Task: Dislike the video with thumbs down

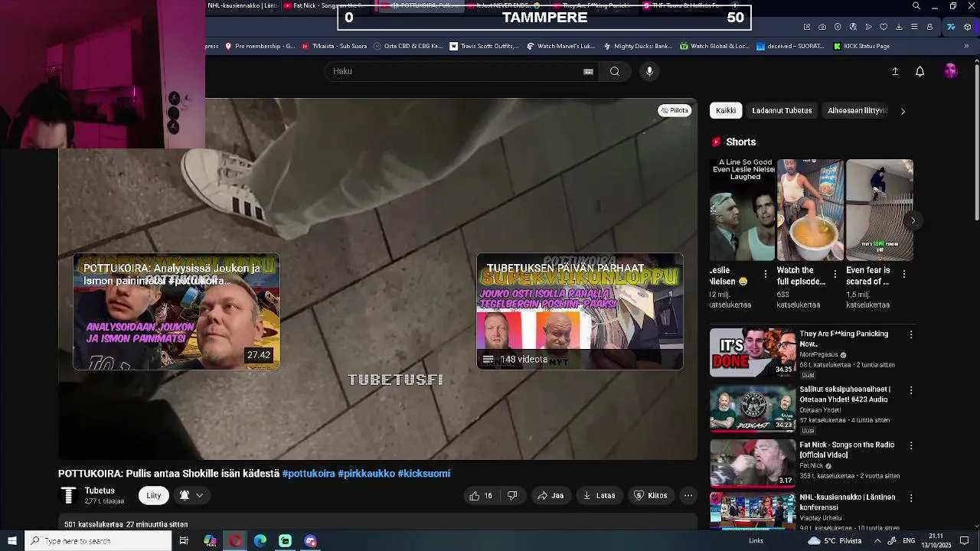Action: tap(512, 495)
